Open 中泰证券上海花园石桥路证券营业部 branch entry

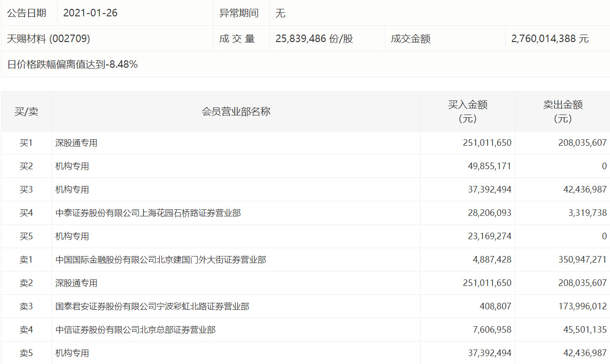click(148, 213)
